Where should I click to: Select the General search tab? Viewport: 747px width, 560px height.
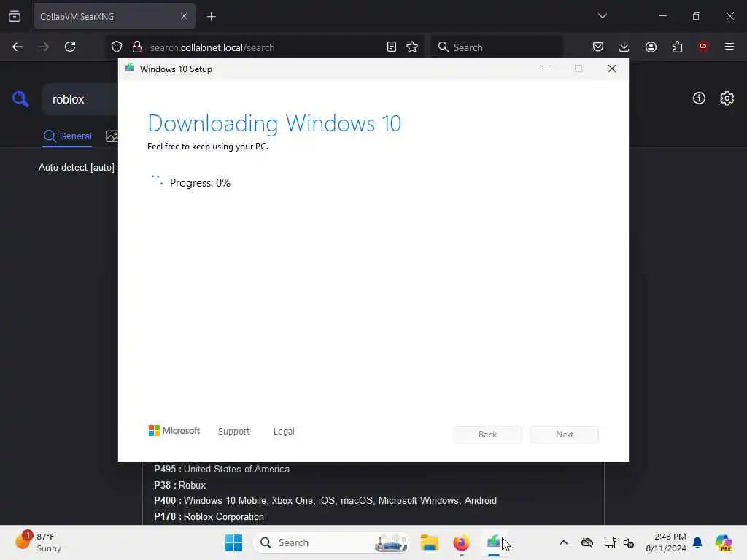[67, 136]
